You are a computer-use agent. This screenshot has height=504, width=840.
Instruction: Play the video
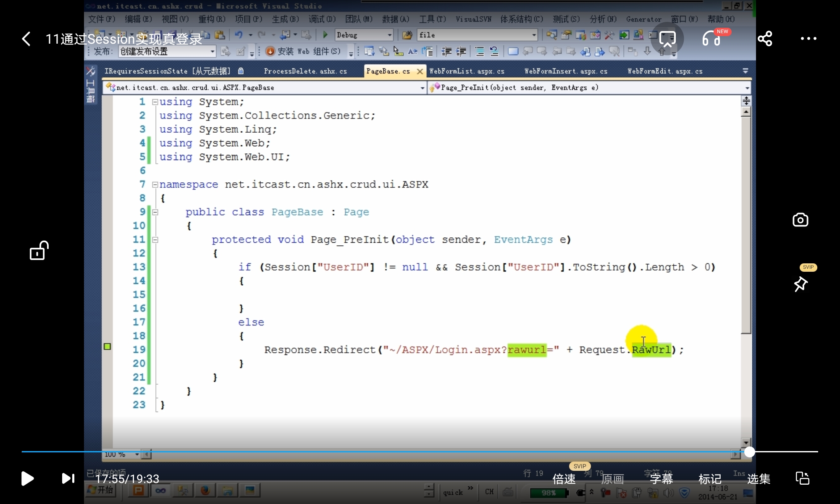[27, 478]
